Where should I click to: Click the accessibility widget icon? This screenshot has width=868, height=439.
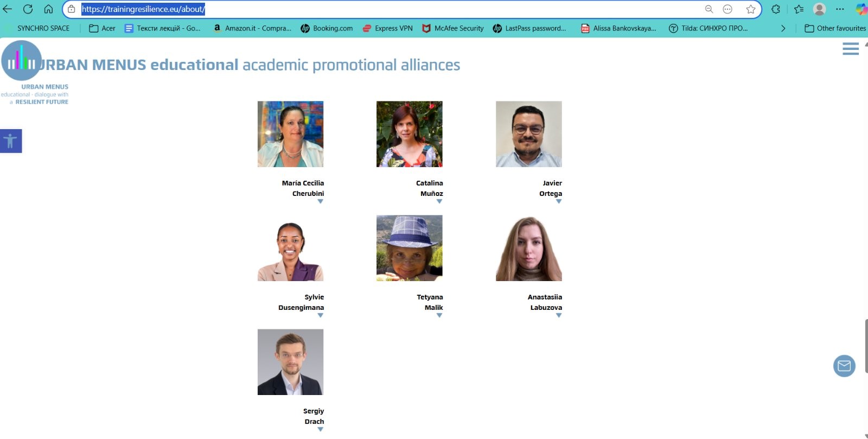[10, 141]
